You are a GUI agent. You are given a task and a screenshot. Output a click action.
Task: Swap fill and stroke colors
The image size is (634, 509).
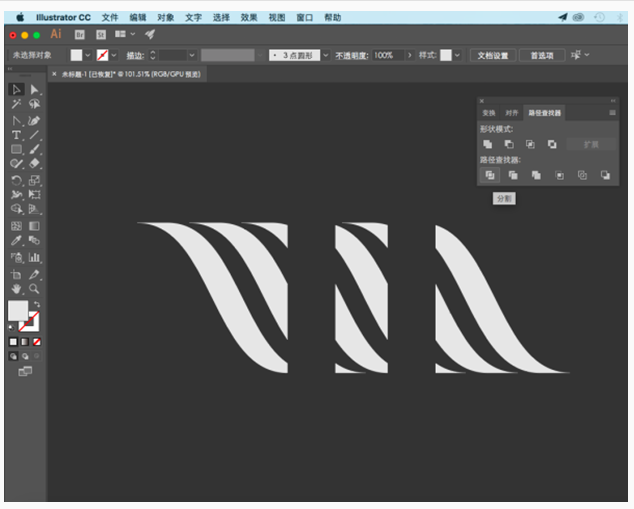tap(37, 304)
